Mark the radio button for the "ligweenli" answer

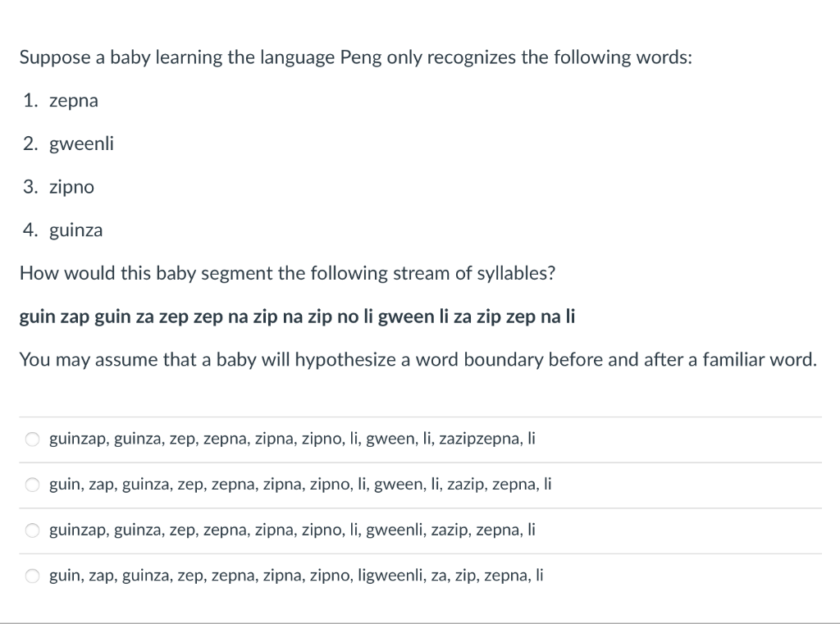point(33,576)
